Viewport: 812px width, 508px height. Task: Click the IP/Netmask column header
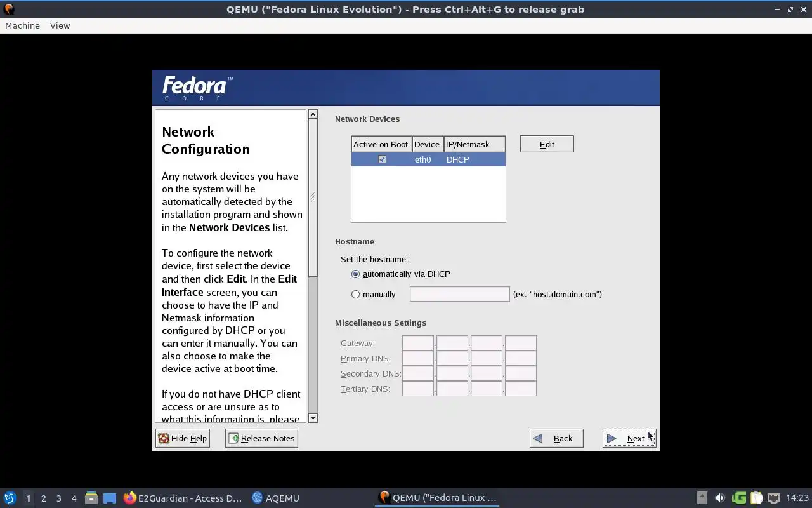(x=474, y=144)
